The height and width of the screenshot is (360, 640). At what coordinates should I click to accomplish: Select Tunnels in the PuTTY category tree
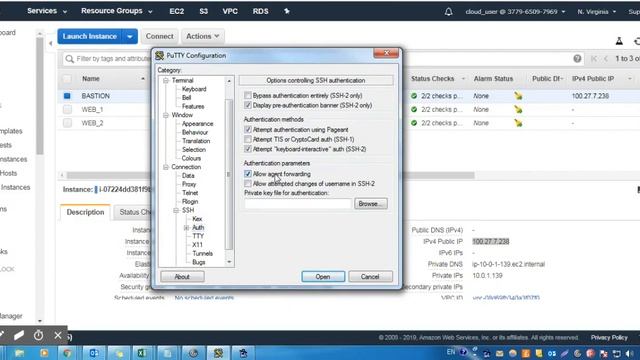(202, 253)
